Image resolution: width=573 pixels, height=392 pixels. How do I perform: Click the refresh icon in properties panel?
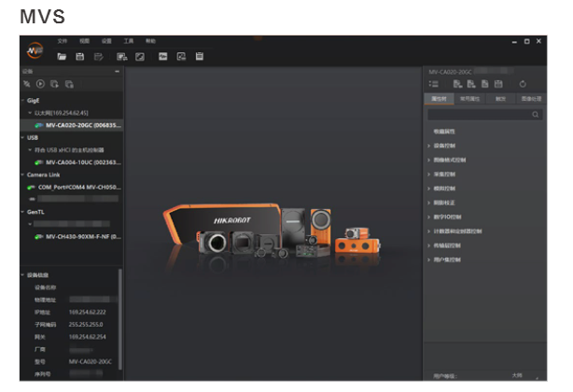point(523,84)
